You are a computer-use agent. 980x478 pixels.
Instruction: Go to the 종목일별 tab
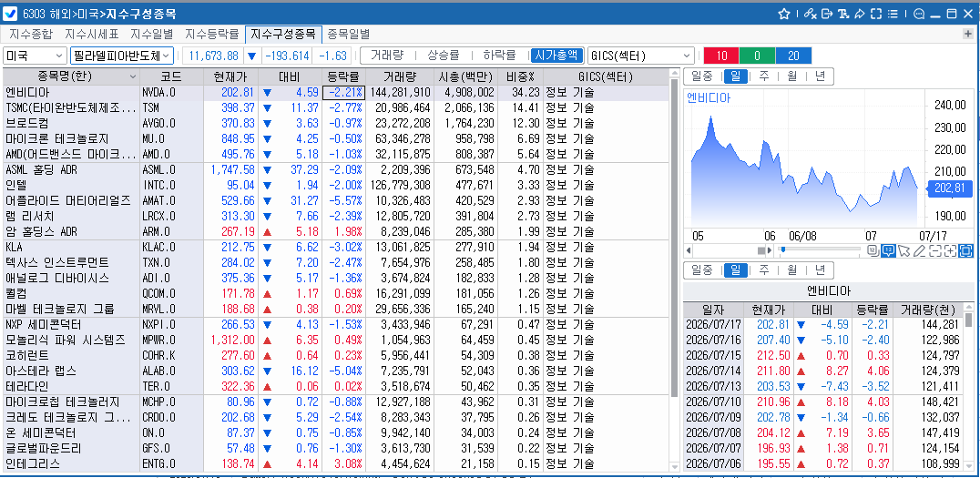(348, 34)
